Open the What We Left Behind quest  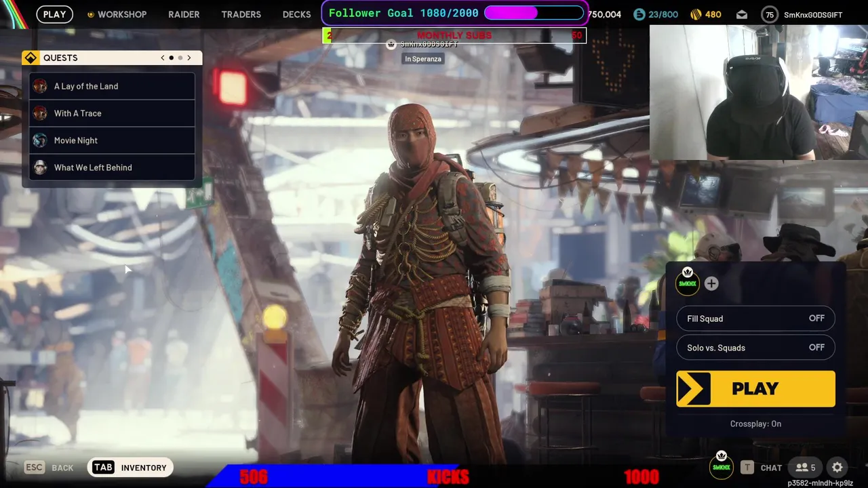(112, 167)
